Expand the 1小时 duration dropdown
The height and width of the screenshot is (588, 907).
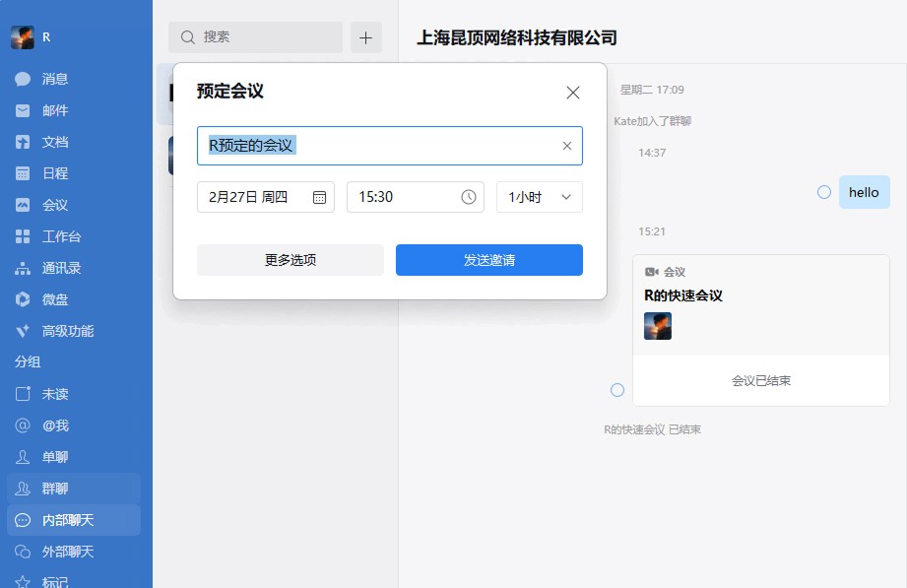tap(539, 197)
